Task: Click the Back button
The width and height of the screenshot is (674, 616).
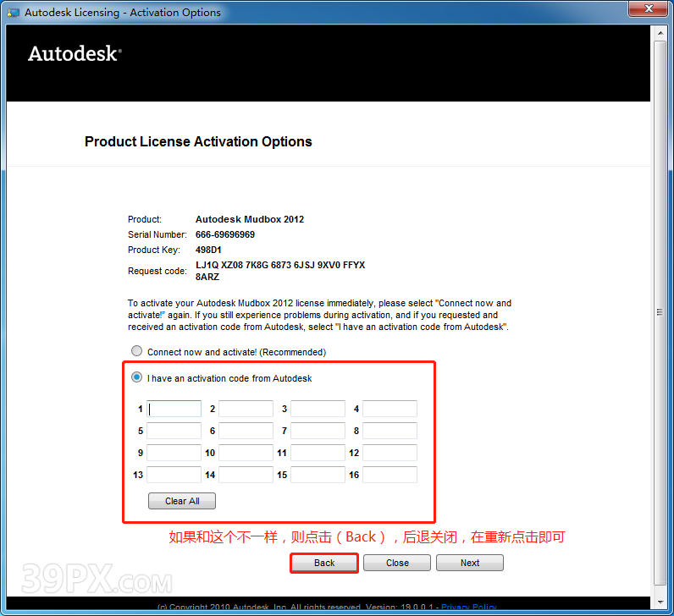Action: [x=324, y=563]
